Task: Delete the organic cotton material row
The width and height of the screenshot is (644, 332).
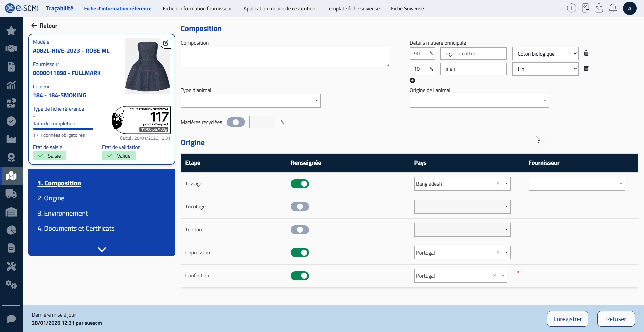Action: [586, 53]
